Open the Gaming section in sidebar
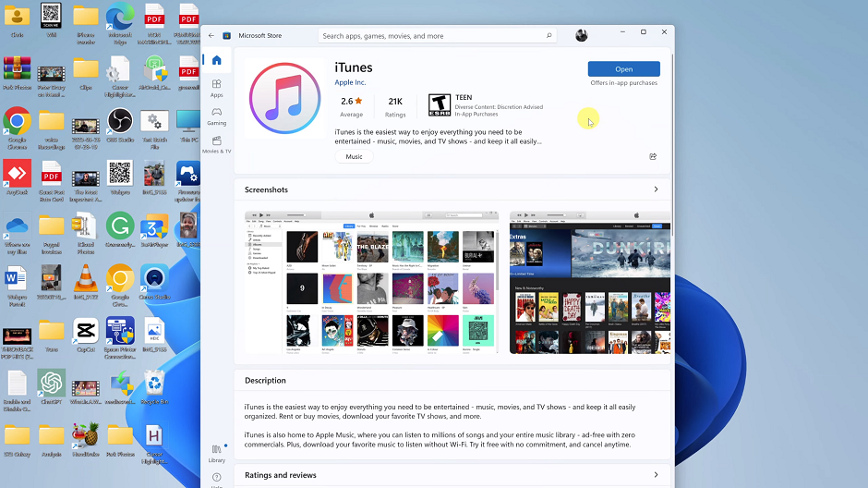 [216, 116]
